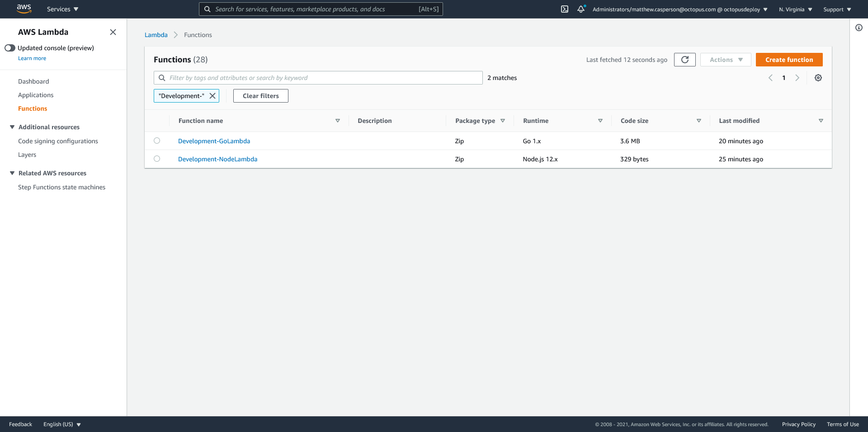This screenshot has width=868, height=432.
Task: Open Layers in the sidebar
Action: pos(27,155)
